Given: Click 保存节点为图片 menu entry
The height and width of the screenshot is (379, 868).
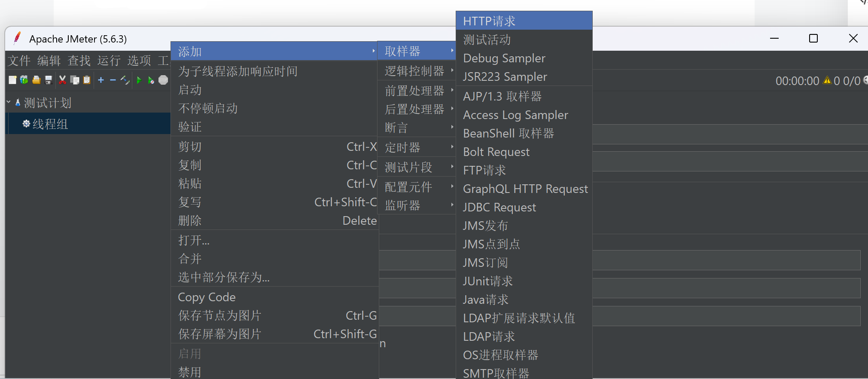Looking at the screenshot, I should (274, 315).
